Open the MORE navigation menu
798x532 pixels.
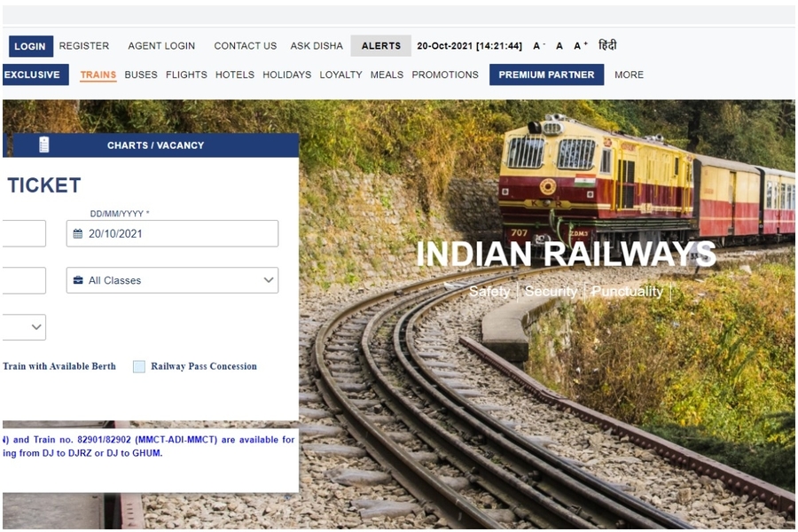coord(629,74)
